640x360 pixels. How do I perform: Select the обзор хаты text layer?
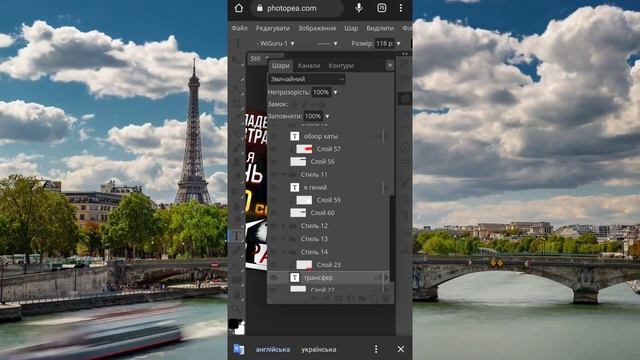[321, 136]
